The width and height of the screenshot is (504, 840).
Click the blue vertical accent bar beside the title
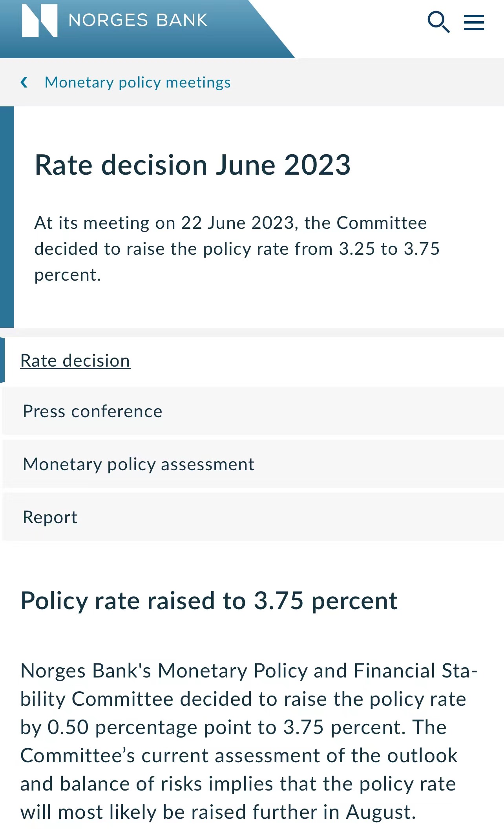tap(7, 217)
